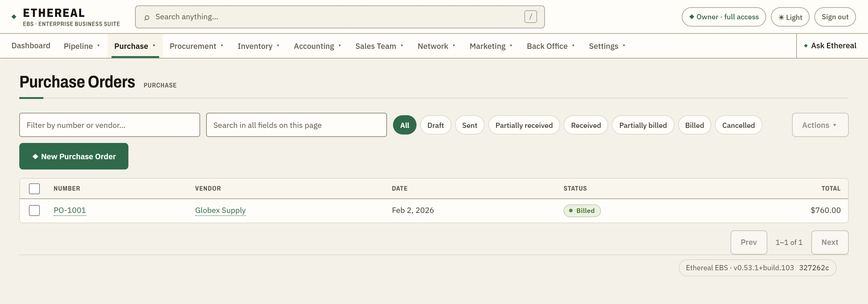Expand the Inventory menu
The image size is (868, 304).
(259, 46)
